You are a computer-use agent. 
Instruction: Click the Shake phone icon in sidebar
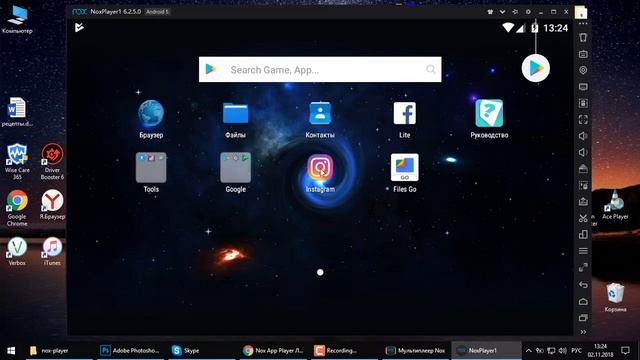[583, 38]
